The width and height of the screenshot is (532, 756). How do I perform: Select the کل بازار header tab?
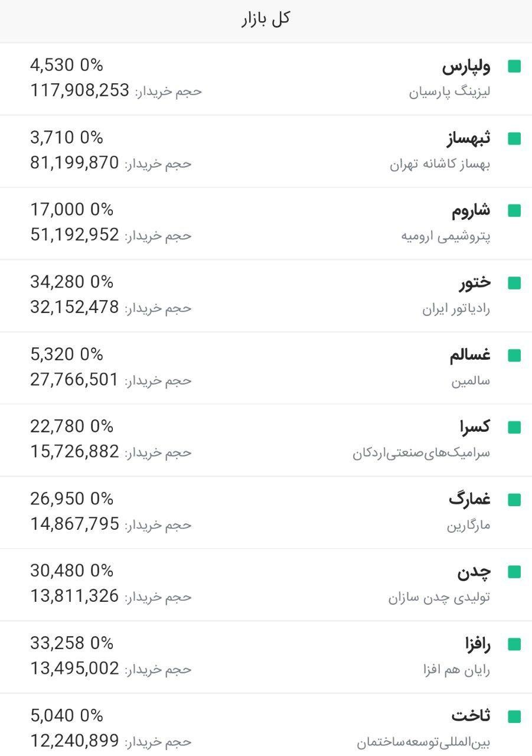266,19
